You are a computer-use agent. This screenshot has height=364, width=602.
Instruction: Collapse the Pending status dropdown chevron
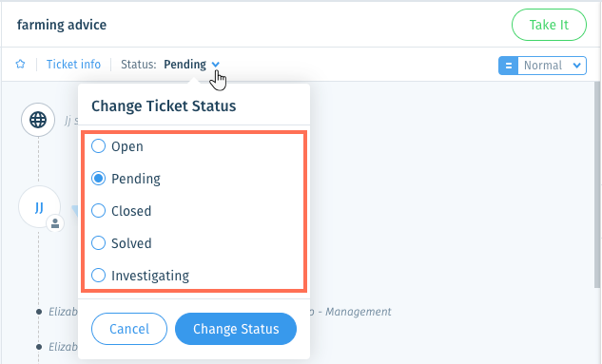click(x=216, y=65)
